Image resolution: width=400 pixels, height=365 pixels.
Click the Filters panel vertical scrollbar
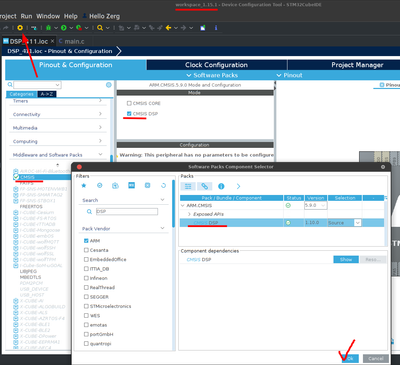pyautogui.click(x=173, y=203)
